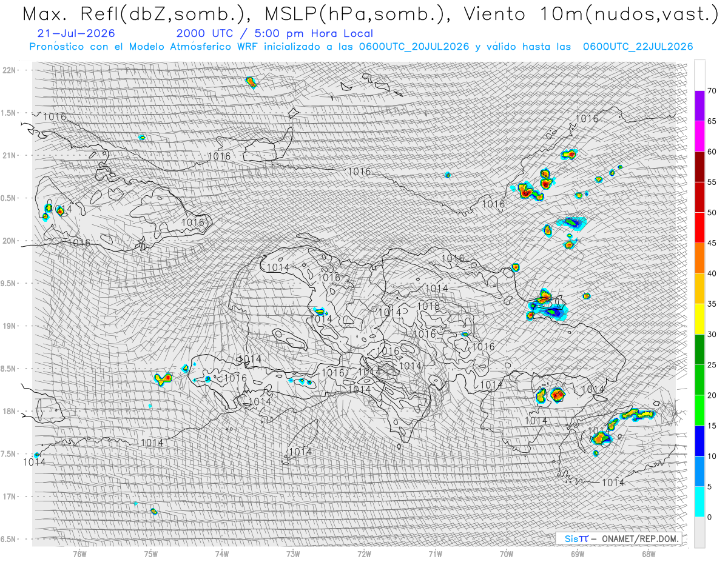Select the '70W' longitude axis label
Screen dimensions: 728x562
(x=507, y=554)
